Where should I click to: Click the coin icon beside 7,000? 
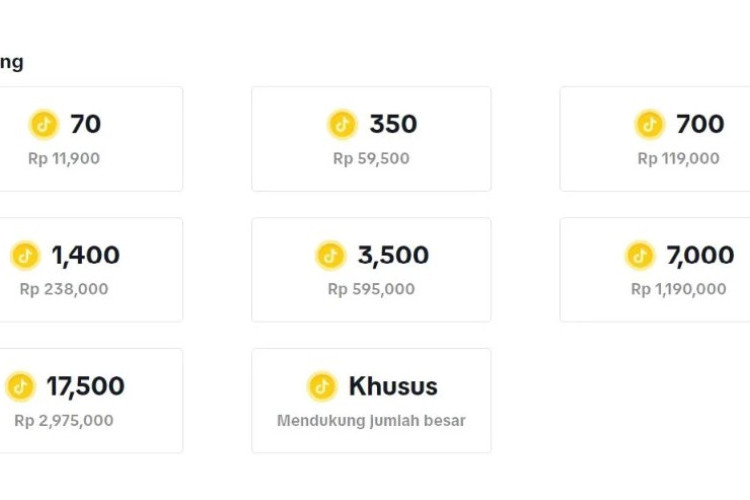coord(640,255)
